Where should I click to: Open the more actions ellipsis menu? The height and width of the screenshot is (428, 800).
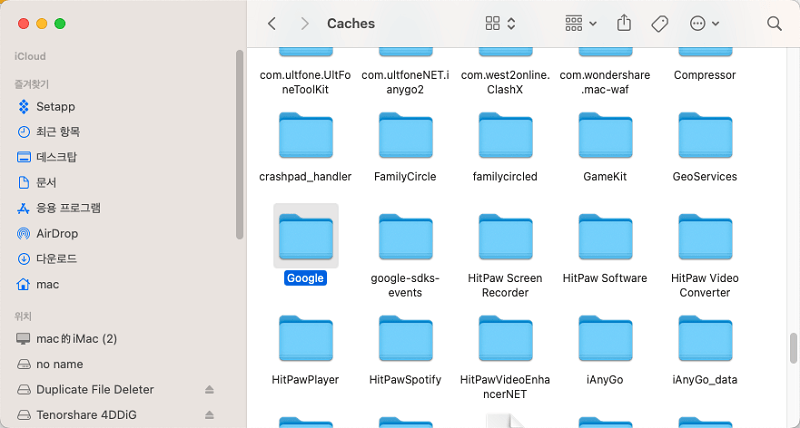[x=705, y=23]
